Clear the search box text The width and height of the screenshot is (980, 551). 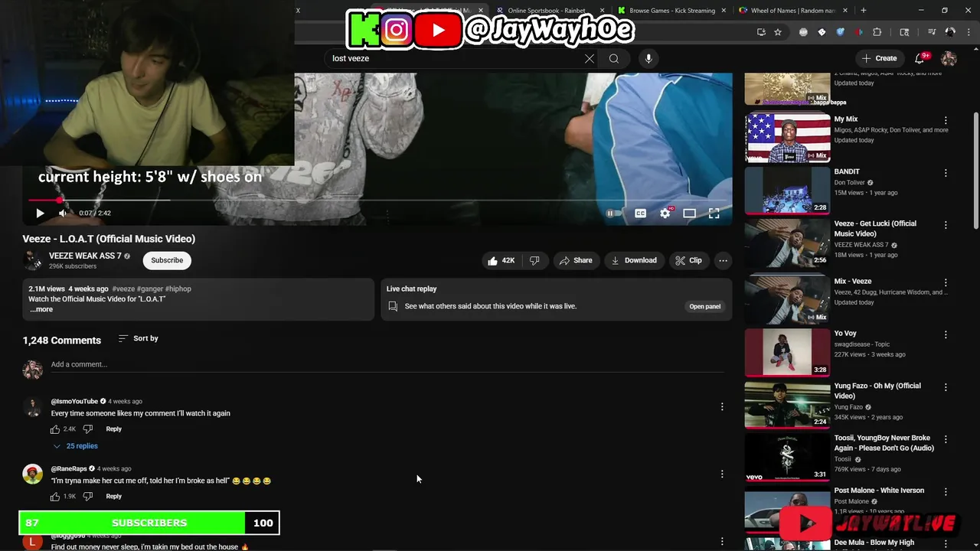(x=589, y=58)
